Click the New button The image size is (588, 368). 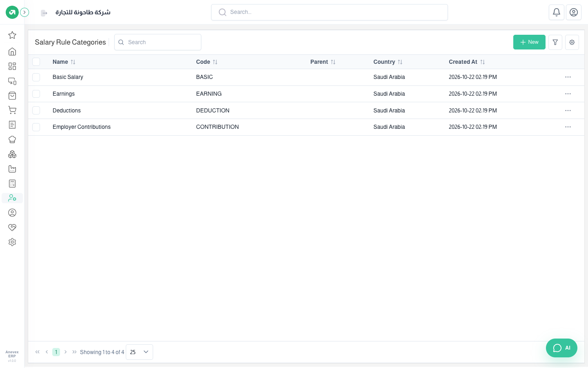[529, 42]
